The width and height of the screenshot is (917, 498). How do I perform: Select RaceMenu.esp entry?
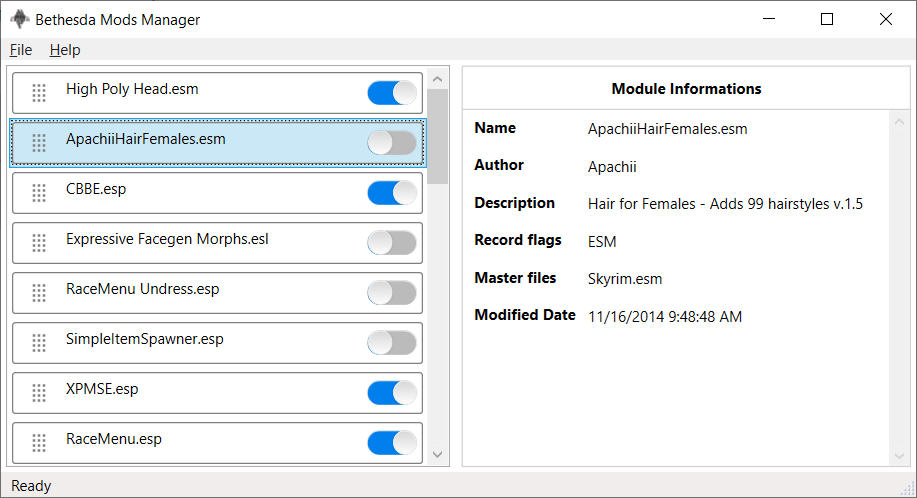(x=217, y=443)
